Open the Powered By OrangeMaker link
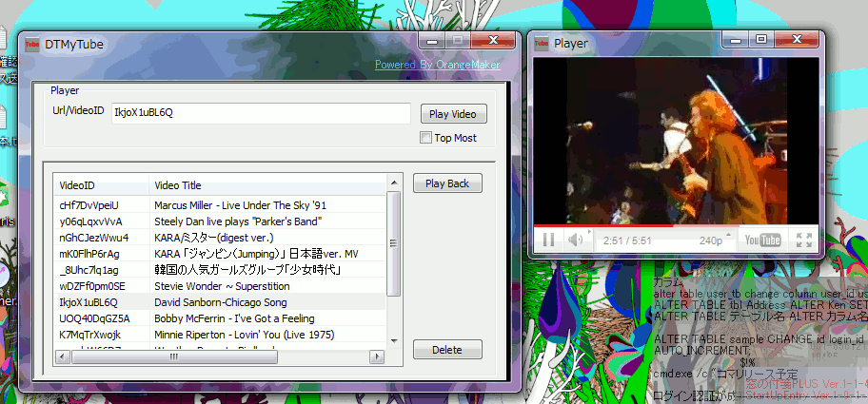 pos(437,65)
